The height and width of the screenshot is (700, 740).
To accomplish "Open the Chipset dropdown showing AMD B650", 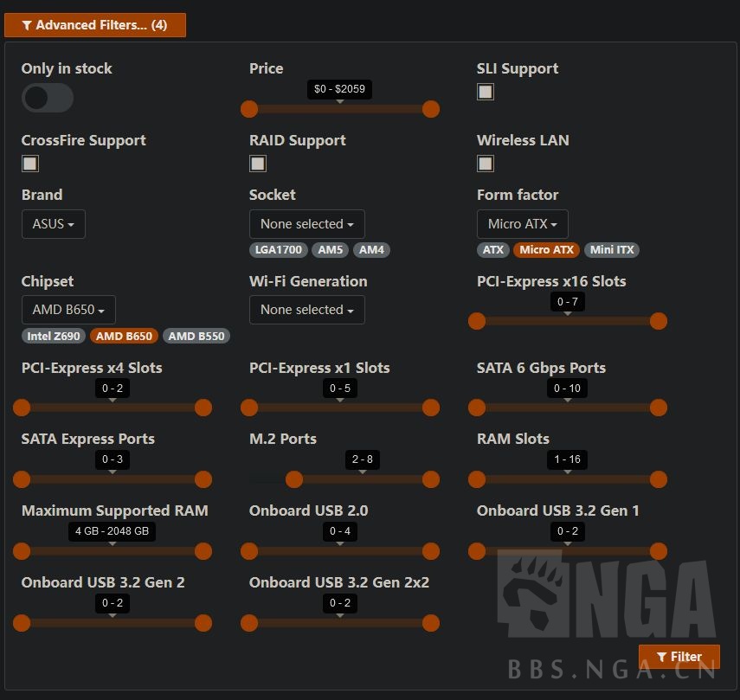I will pyautogui.click(x=68, y=309).
